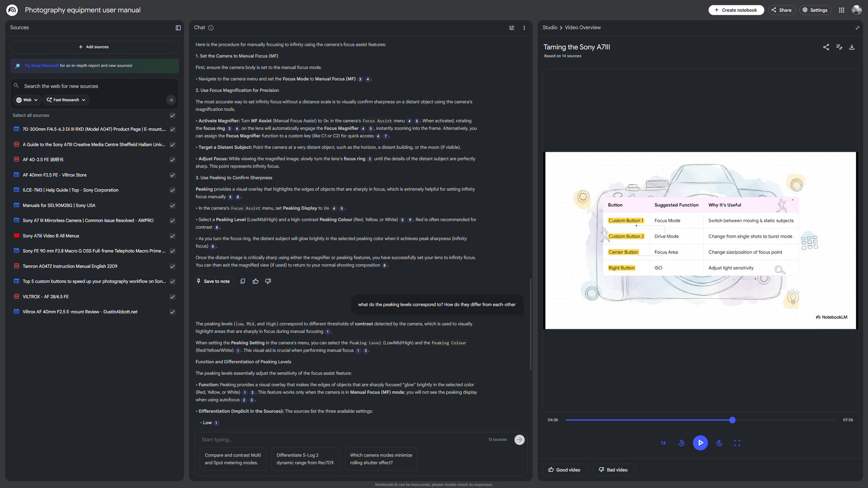Click the video preview frame
The image size is (868, 488).
700,240
